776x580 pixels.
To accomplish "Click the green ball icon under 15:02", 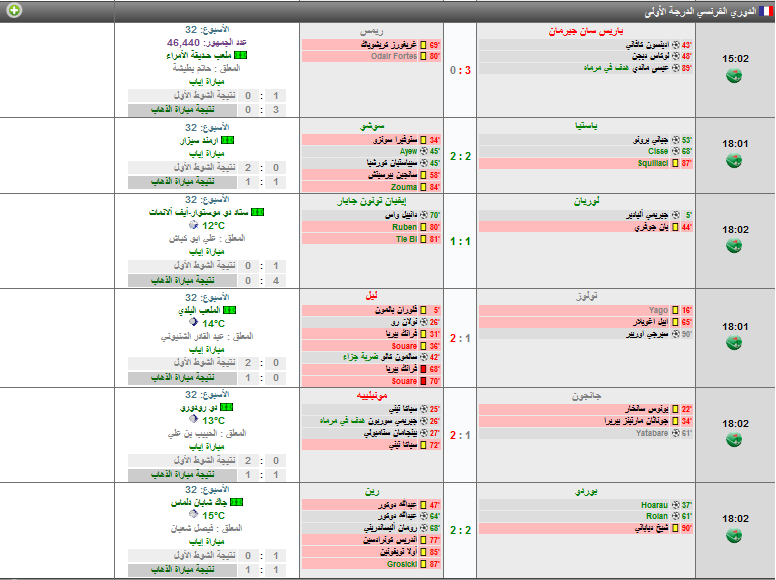I will tap(734, 76).
